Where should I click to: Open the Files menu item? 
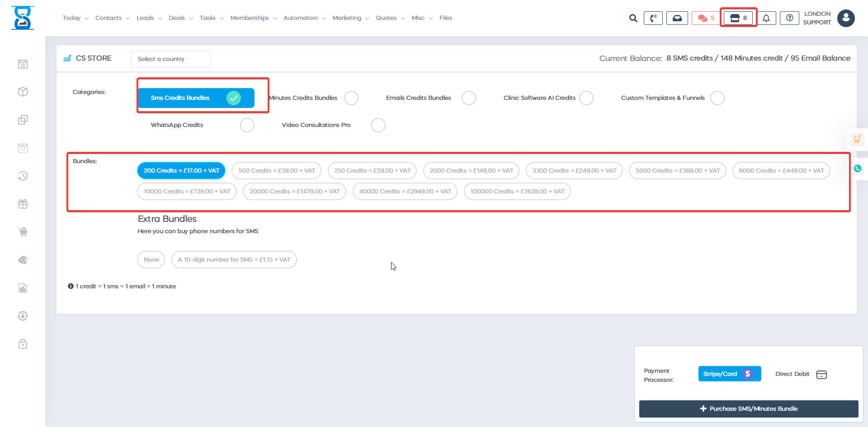446,18
